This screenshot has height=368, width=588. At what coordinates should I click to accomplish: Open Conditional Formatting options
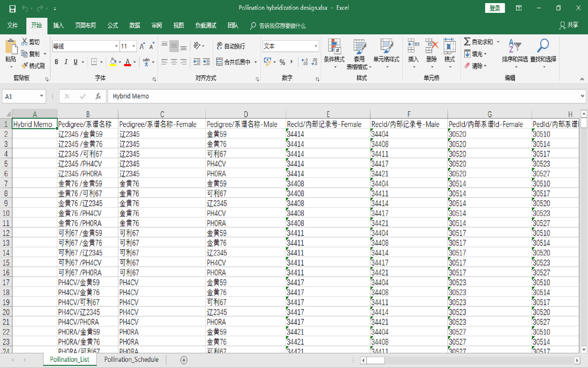(334, 53)
